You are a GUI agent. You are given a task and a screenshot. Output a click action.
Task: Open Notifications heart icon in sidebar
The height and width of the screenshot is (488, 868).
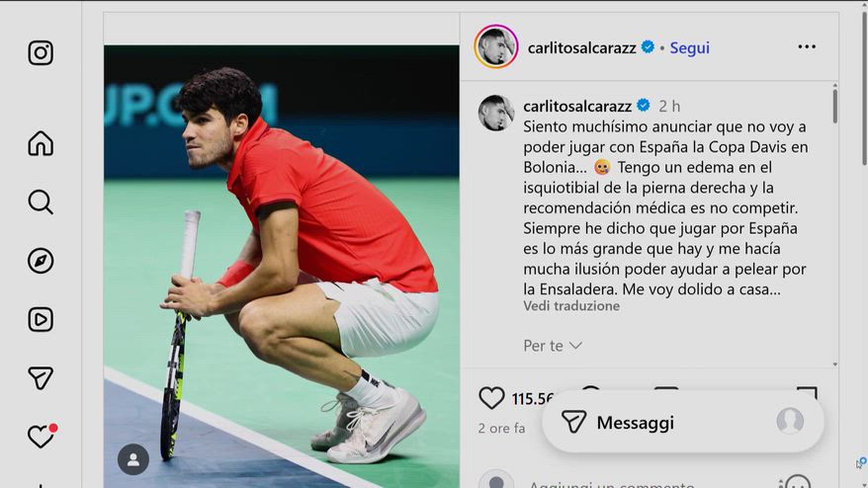point(42,436)
